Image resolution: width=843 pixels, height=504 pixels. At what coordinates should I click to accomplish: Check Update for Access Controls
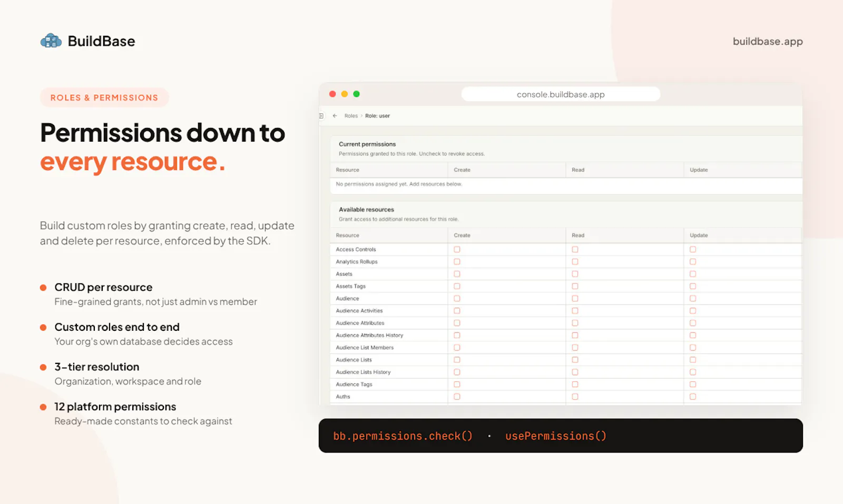coord(693,250)
